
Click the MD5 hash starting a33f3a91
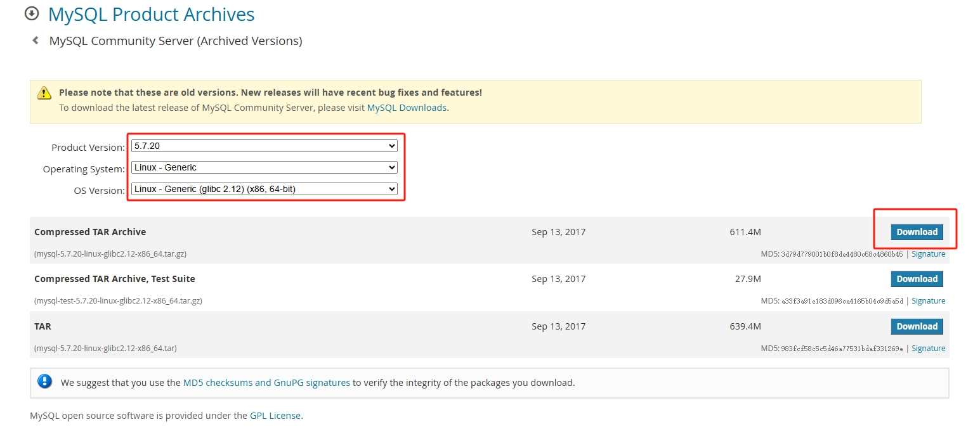[x=842, y=301]
